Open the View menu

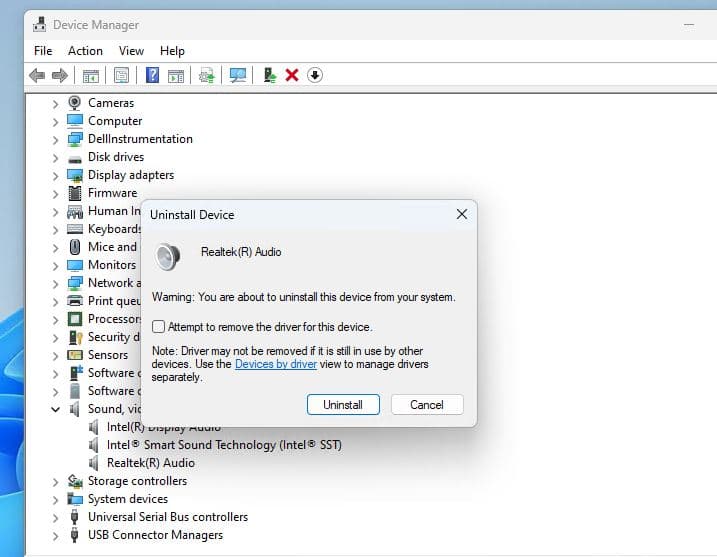(131, 51)
